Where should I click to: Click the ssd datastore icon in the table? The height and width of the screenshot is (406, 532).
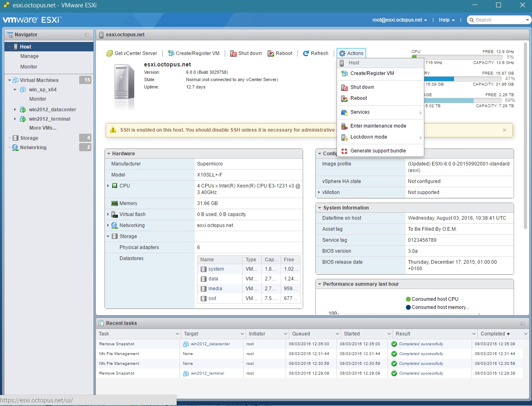(x=203, y=298)
